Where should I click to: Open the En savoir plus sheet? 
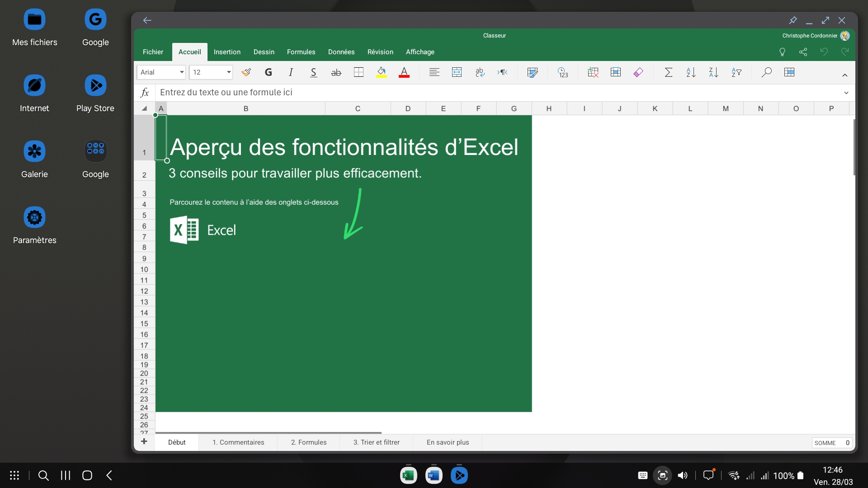click(448, 442)
